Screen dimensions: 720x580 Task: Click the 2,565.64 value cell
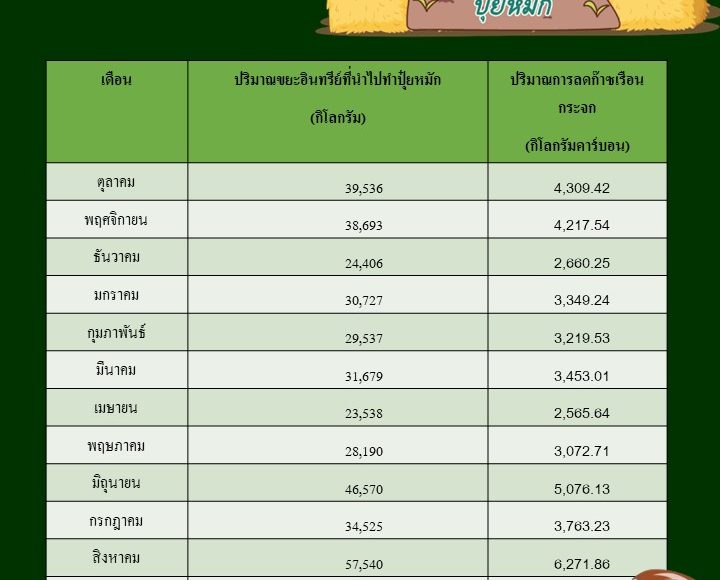(577, 408)
